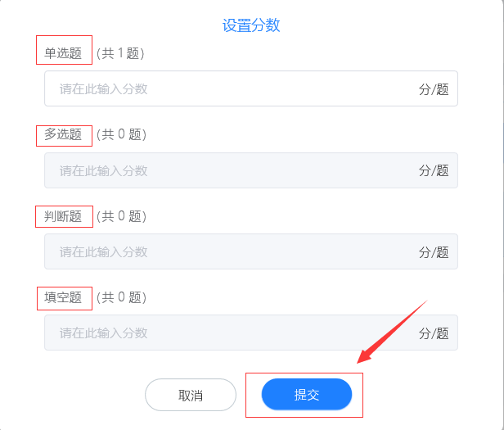This screenshot has width=504, height=430.
Task: Click the (共 1 题) count text
Action: [x=120, y=53]
